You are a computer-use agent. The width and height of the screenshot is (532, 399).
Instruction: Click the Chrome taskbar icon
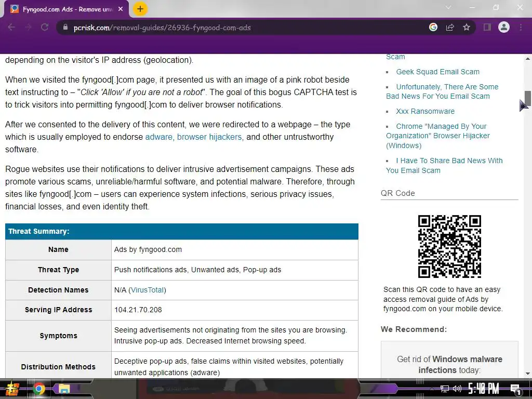click(38, 389)
